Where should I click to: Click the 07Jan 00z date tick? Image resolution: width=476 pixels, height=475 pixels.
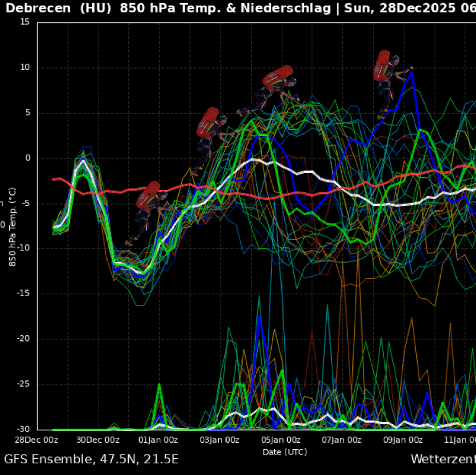(x=342, y=440)
